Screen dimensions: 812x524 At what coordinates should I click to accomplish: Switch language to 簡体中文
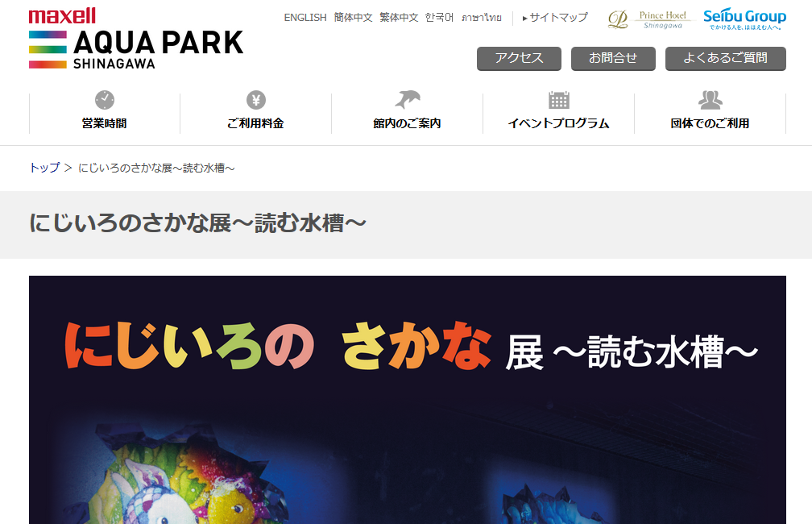[353, 18]
